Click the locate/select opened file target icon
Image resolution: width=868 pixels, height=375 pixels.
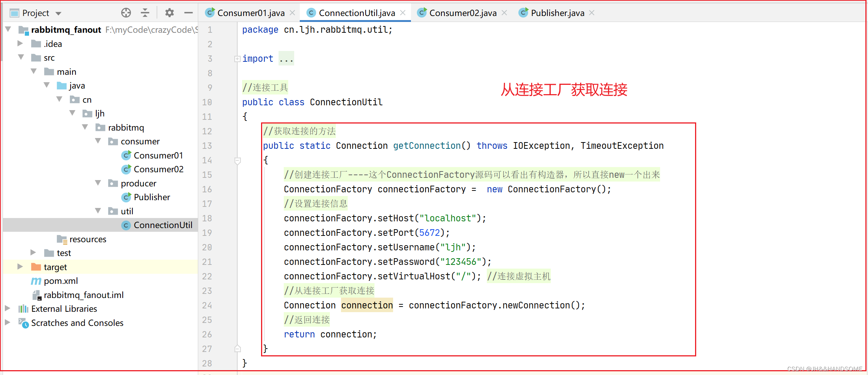(x=126, y=13)
